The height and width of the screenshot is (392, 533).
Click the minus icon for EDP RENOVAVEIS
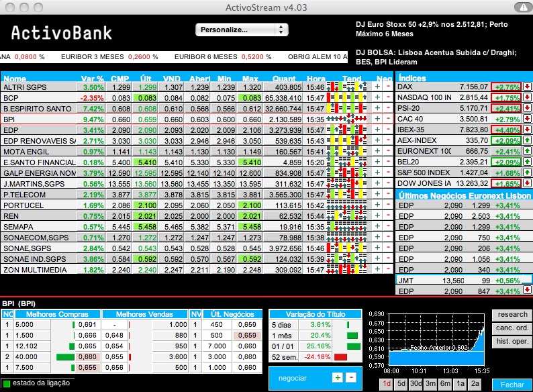coord(388,140)
